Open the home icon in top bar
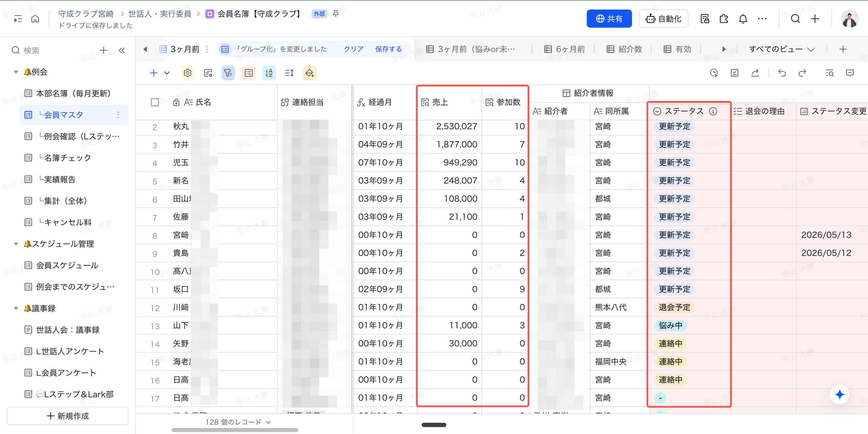Image resolution: width=868 pixels, height=434 pixels. (x=35, y=19)
